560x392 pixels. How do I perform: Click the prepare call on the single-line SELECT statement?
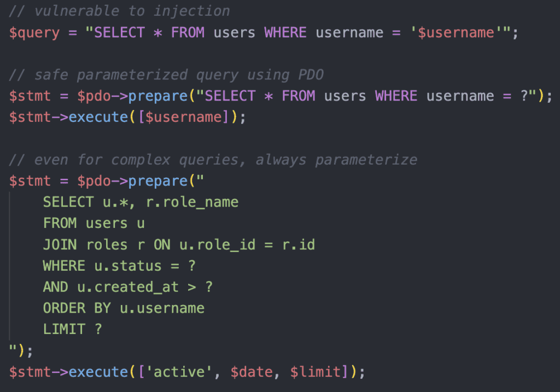(157, 96)
